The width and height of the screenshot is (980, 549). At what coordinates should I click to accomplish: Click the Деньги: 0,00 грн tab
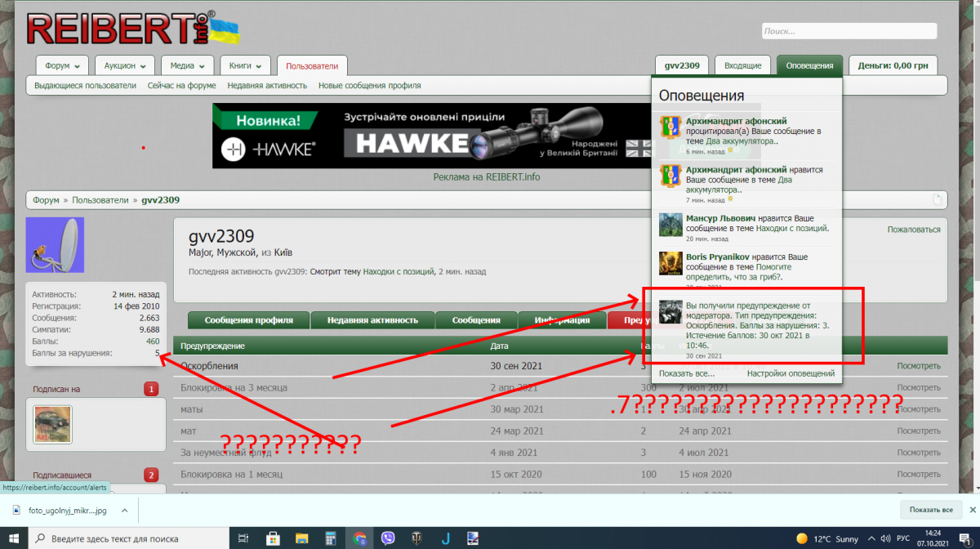pos(893,65)
